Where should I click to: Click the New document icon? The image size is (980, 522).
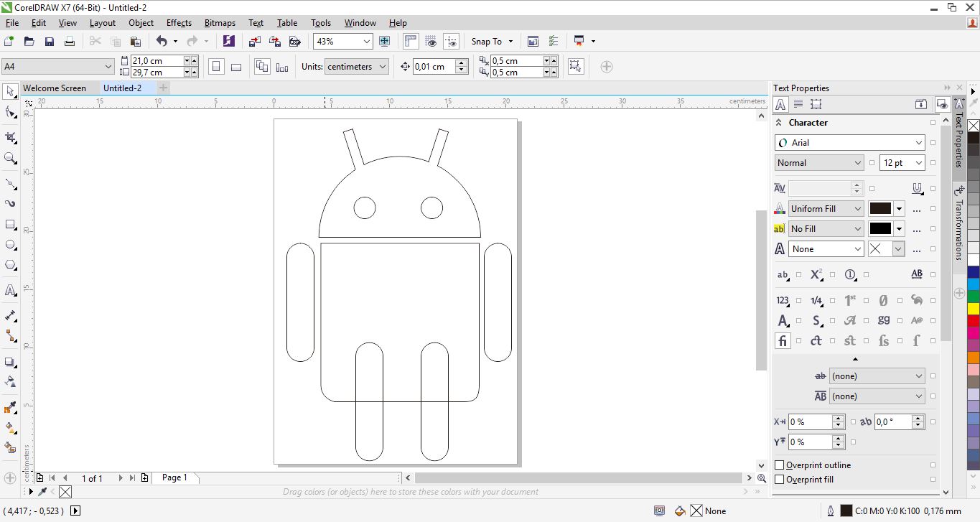[9, 42]
